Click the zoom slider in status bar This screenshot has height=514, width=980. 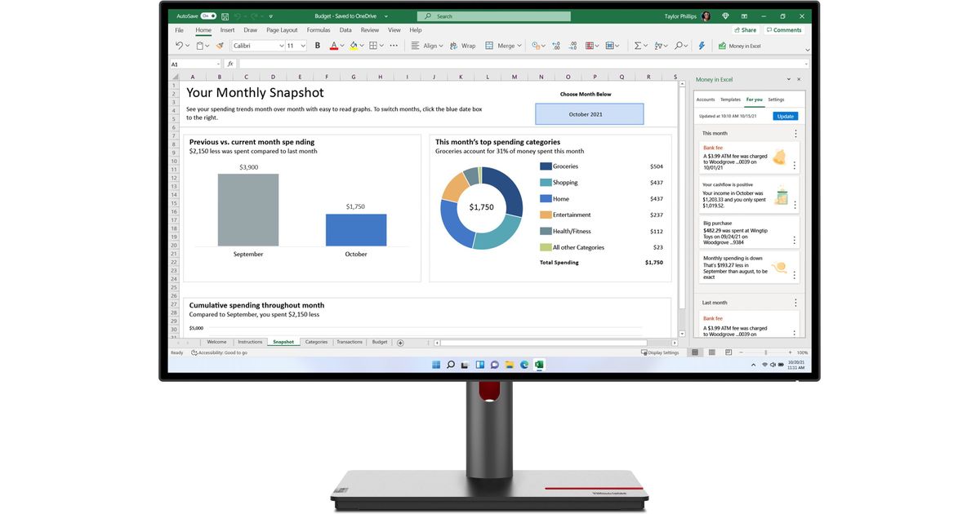(765, 352)
